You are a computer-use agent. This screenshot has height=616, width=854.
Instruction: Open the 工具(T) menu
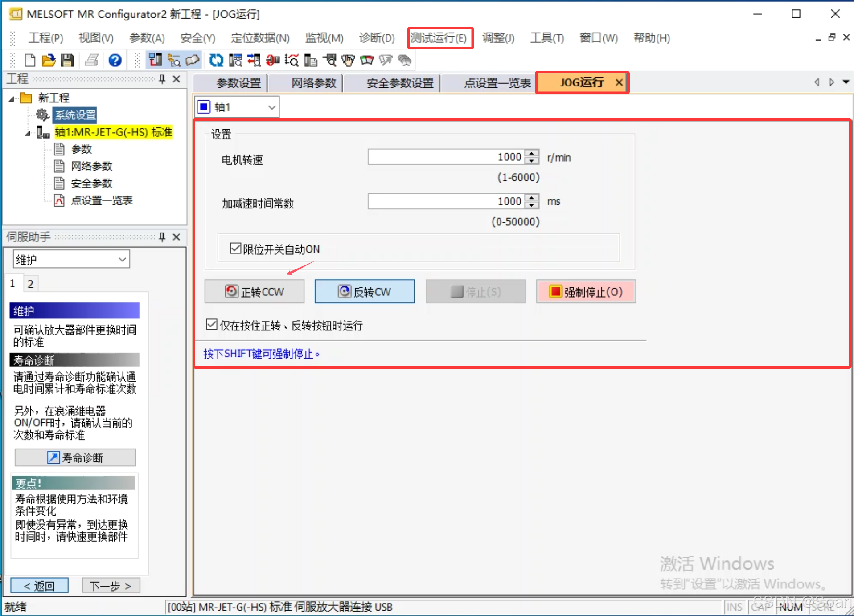pyautogui.click(x=547, y=38)
